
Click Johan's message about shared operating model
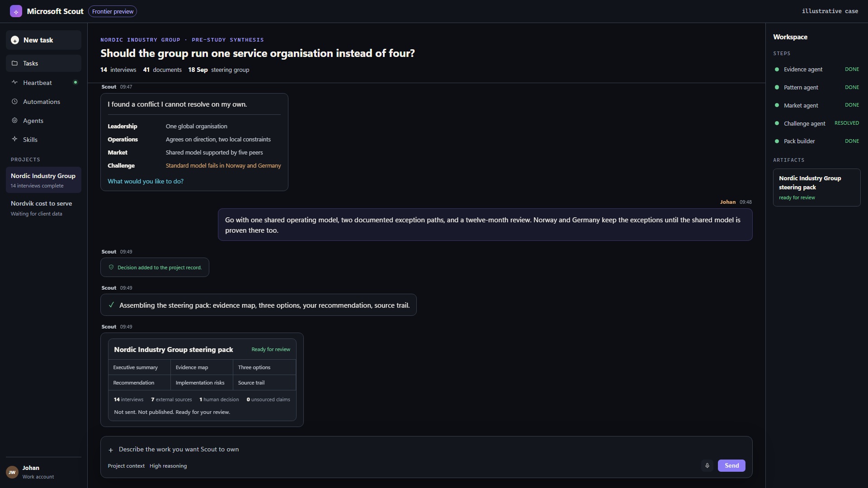pos(485,225)
